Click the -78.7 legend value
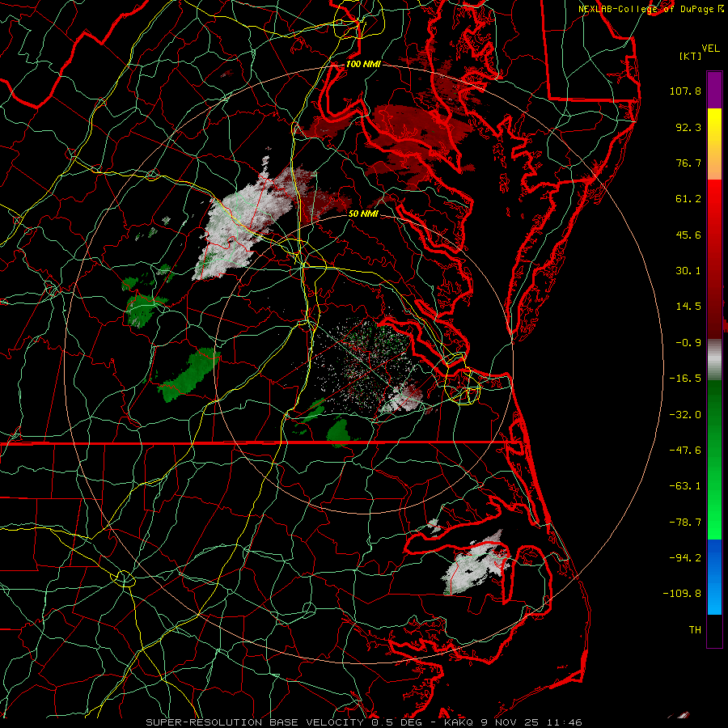This screenshot has width=728, height=728. (685, 523)
